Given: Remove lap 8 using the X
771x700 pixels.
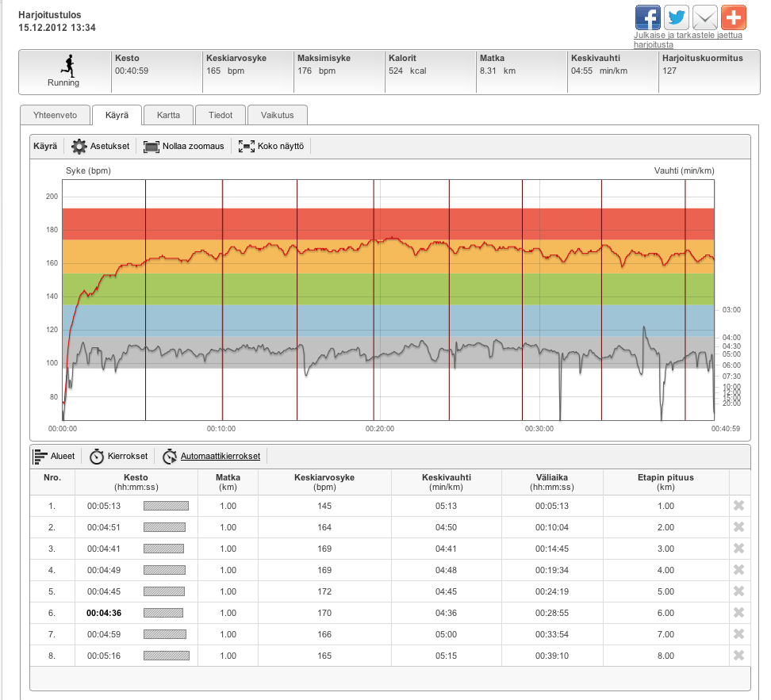Looking at the screenshot, I should (738, 656).
